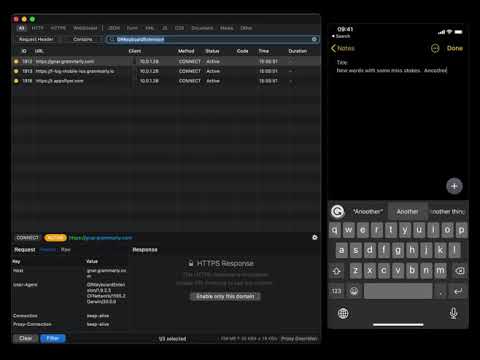The height and width of the screenshot is (360, 480).
Task: Sort by the Method column header
Action: [x=186, y=51]
